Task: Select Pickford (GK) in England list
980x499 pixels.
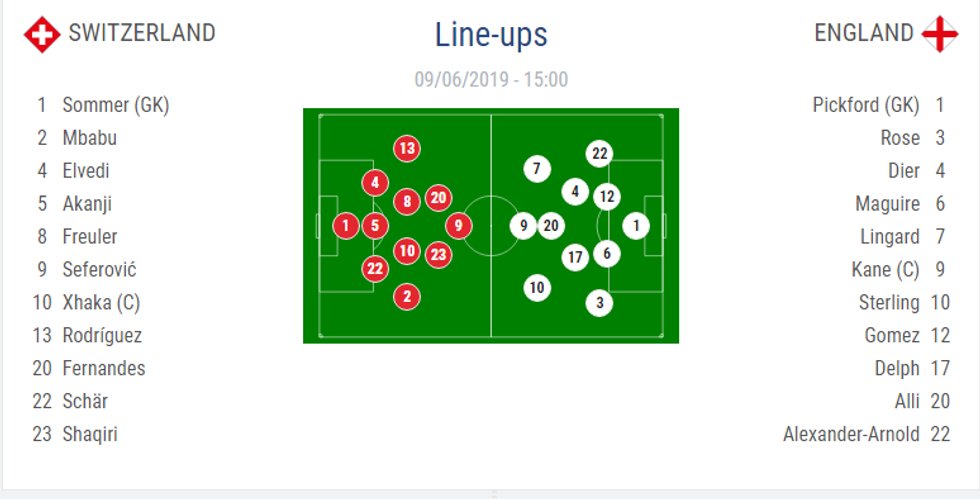Action: 866,105
